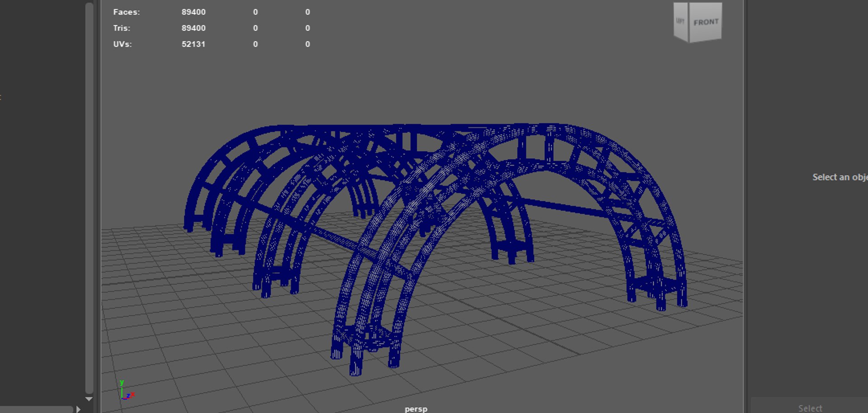Viewport: 868px width, 413px height.
Task: Click the Faces: heads-up label
Action: click(x=127, y=12)
